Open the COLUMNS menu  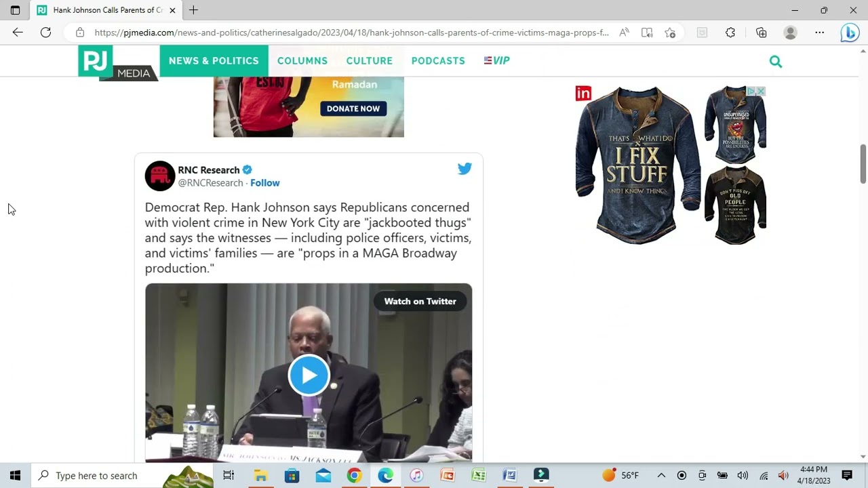point(302,61)
